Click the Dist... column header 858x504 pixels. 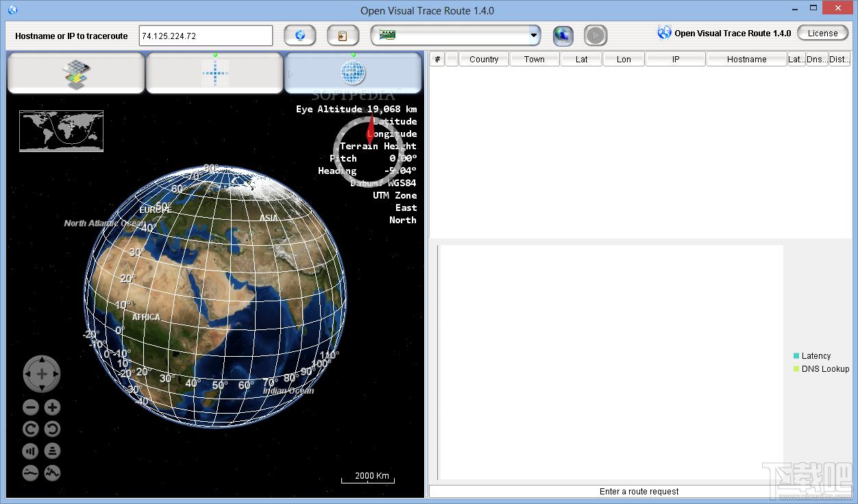coord(839,60)
